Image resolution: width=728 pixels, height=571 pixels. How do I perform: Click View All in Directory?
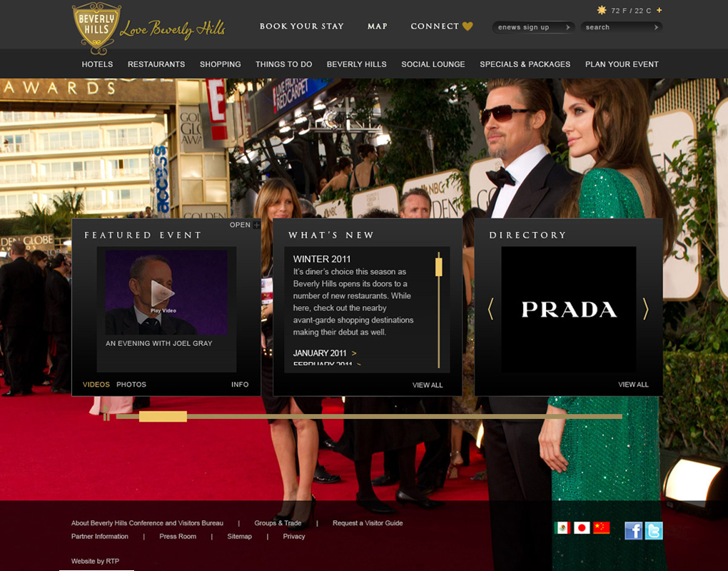point(633,385)
